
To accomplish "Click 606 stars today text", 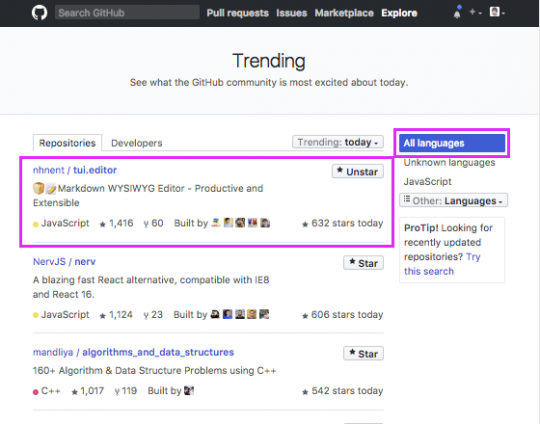I will pyautogui.click(x=343, y=315).
